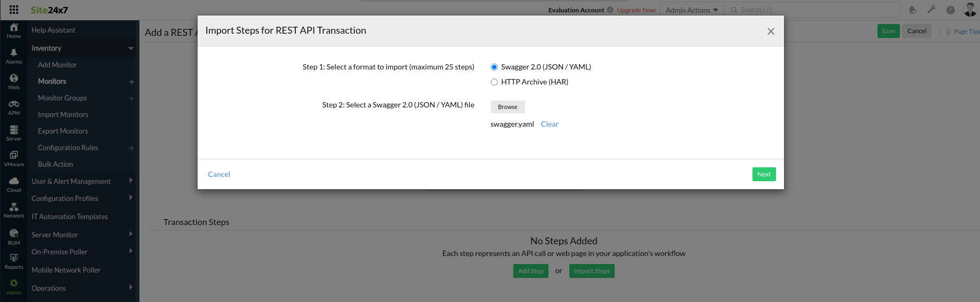
Task: Open the Network sidebar icon
Action: tap(14, 210)
